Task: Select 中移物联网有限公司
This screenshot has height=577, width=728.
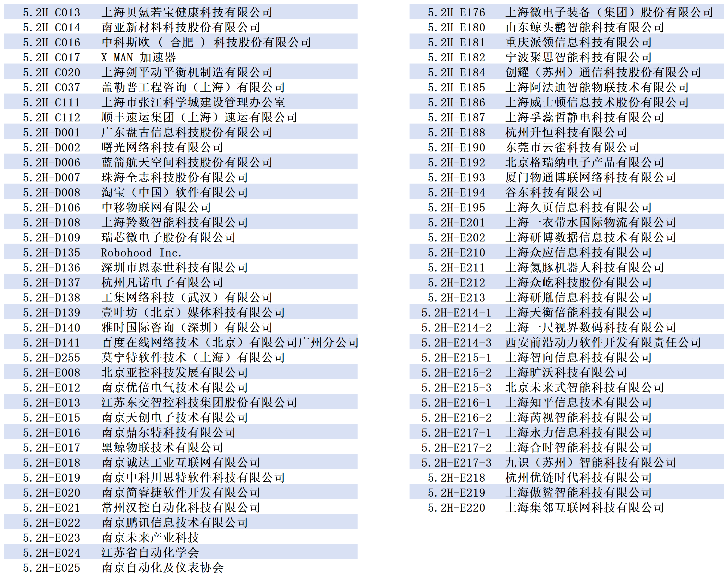Action: (156, 207)
